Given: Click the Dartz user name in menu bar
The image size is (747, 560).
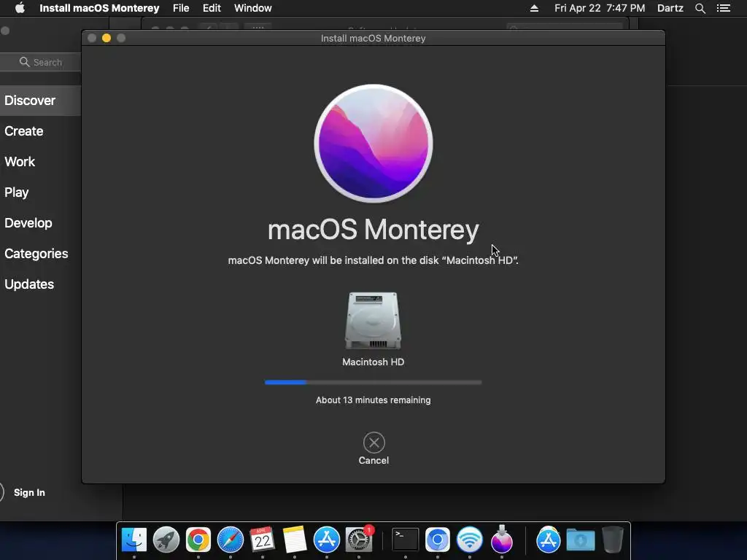Looking at the screenshot, I should point(670,8).
